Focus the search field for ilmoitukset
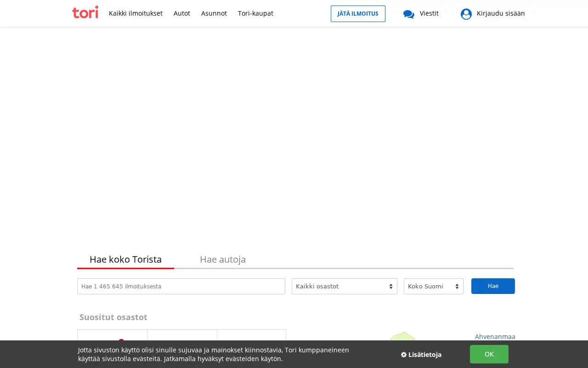Screen dimensions: 588x368 [181, 286]
